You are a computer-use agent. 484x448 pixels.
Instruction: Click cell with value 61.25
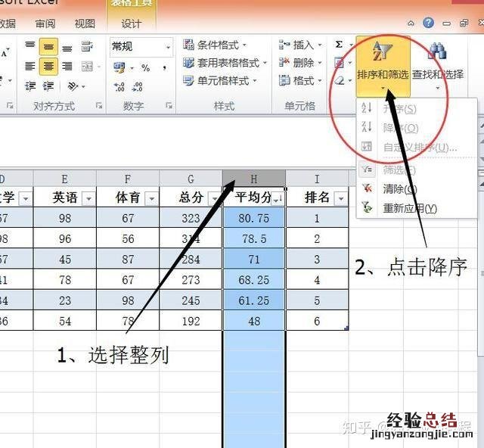[x=254, y=300]
